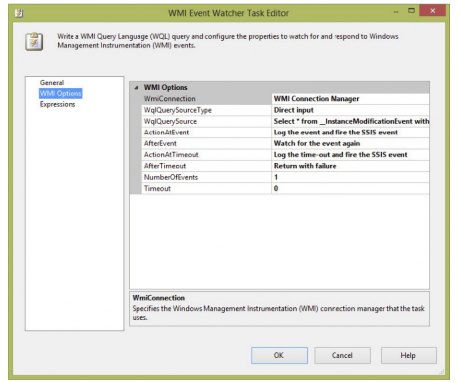The width and height of the screenshot is (460, 383).
Task: Select the WqlQuerySourceType property
Action: click(207, 110)
